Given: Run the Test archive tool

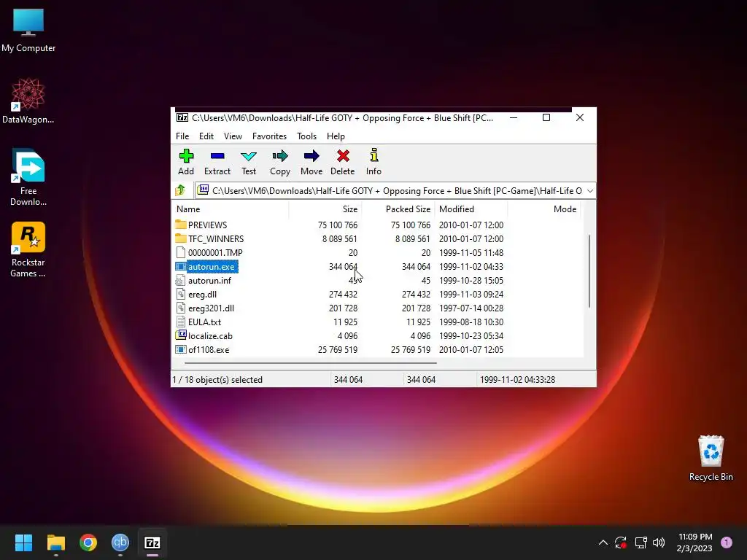Looking at the screenshot, I should (249, 156).
